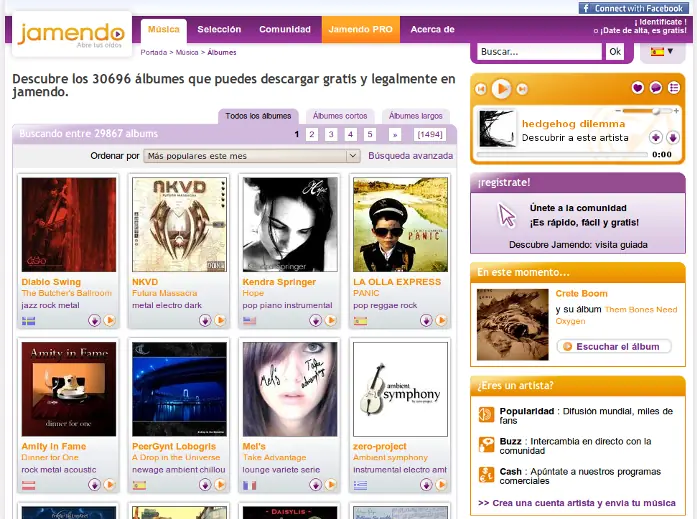Screen dimensions: 697x519
Task: Go to results page 2
Action: [x=312, y=134]
